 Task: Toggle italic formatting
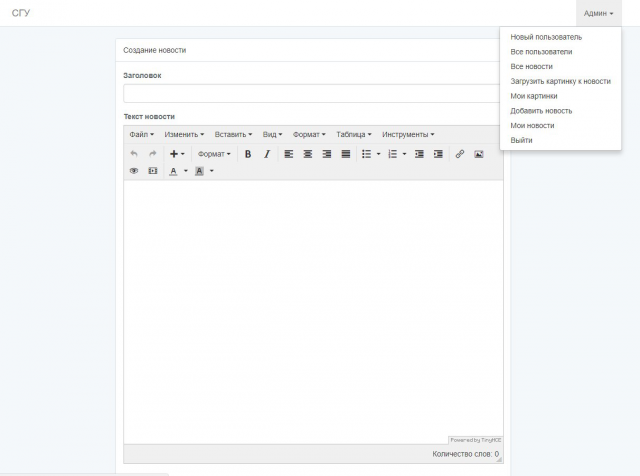[267, 154]
